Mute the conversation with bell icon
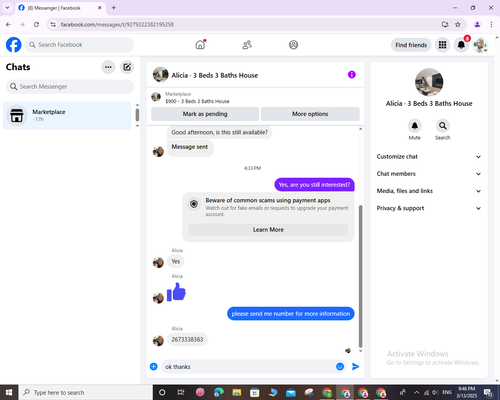Image resolution: width=500 pixels, height=400 pixels. [415, 126]
